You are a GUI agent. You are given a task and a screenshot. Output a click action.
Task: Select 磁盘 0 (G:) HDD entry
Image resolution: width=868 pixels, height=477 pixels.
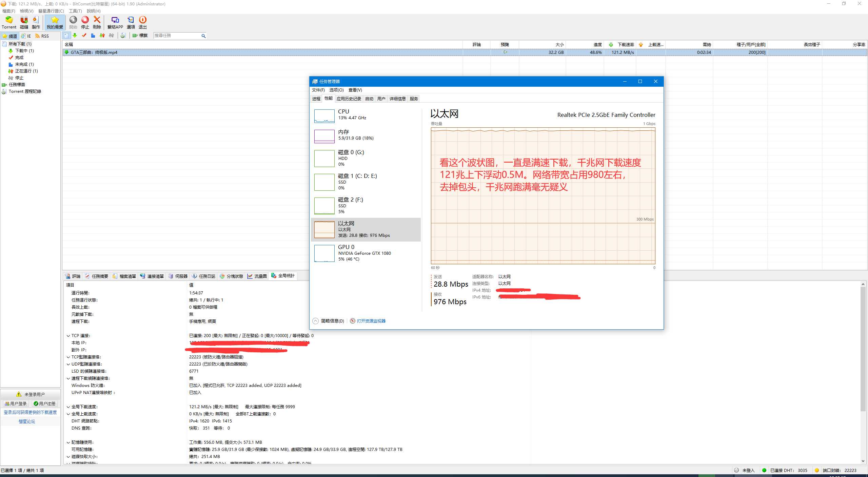(366, 159)
